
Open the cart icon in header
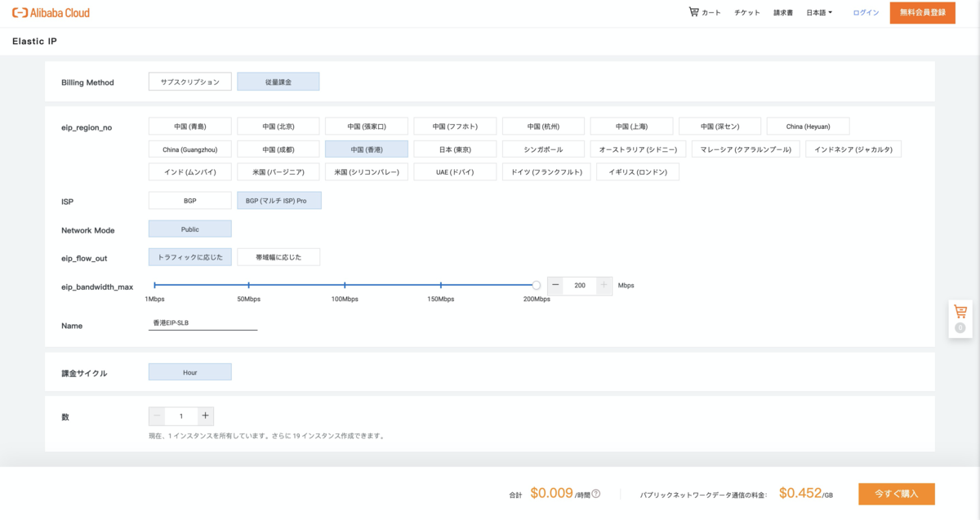tap(694, 12)
